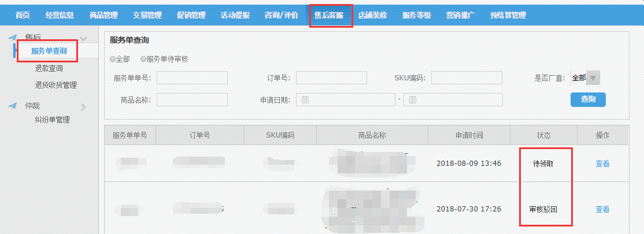The width and height of the screenshot is (644, 234).
Task: Open 退款查询 in the sidebar
Action: (x=49, y=69)
